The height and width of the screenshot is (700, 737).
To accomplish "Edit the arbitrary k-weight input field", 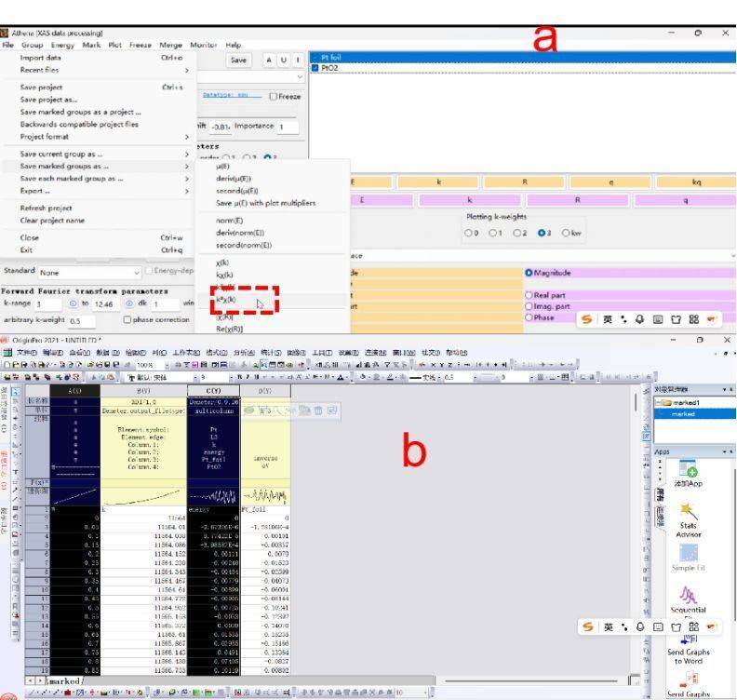I will (80, 320).
